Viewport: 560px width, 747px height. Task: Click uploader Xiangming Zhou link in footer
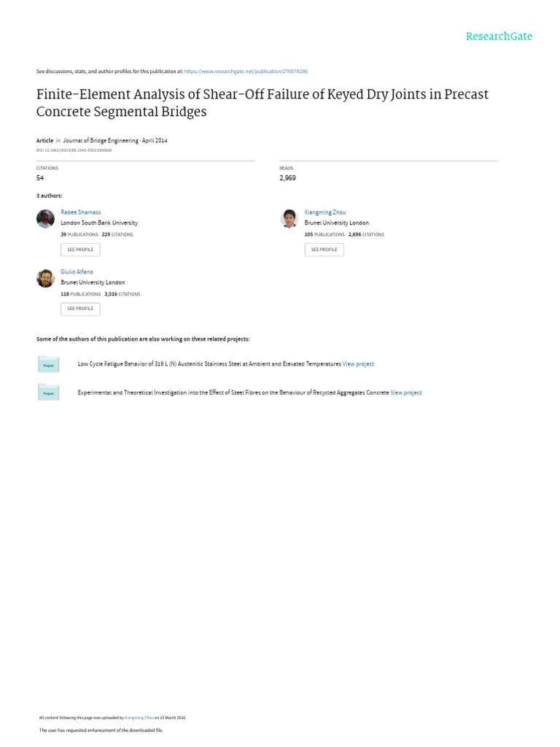pyautogui.click(x=139, y=718)
